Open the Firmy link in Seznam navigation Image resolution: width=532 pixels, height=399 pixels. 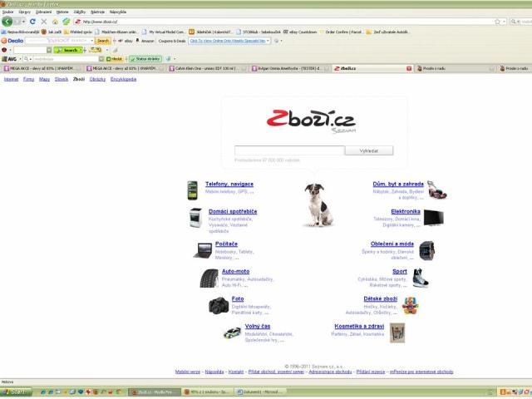click(28, 79)
